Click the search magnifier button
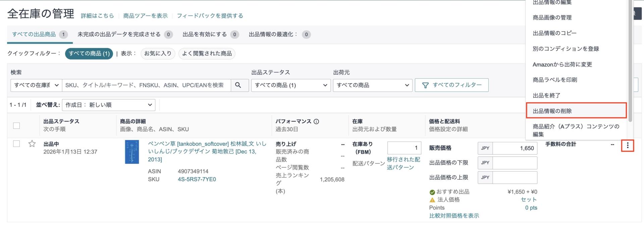644x225 pixels. pos(239,85)
